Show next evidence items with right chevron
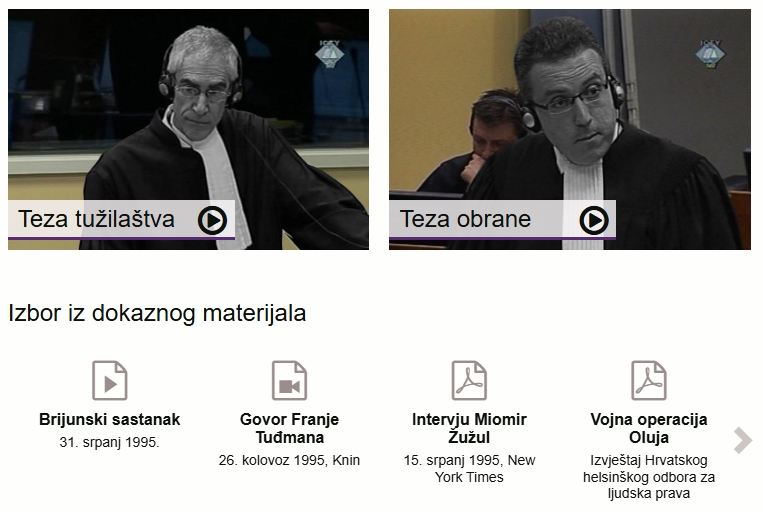The width and height of the screenshot is (763, 512). click(x=743, y=440)
